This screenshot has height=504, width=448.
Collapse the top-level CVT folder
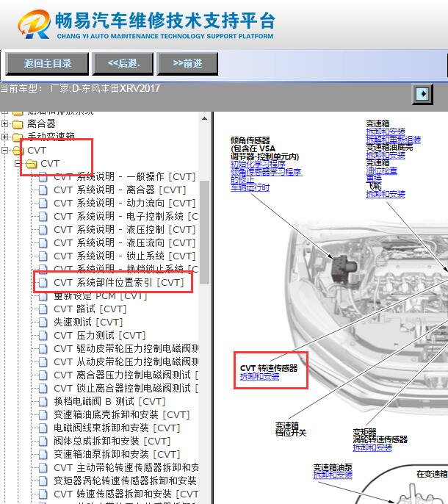(4, 150)
